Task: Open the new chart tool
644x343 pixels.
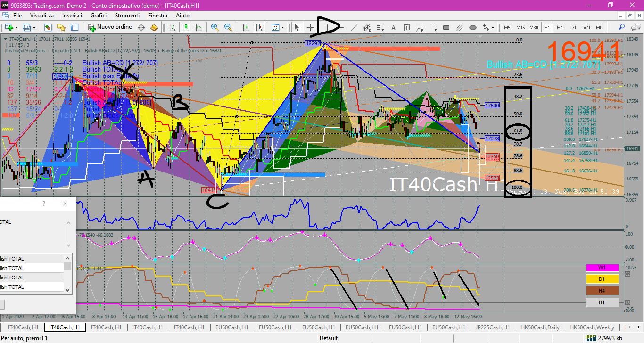Action: click(9, 27)
